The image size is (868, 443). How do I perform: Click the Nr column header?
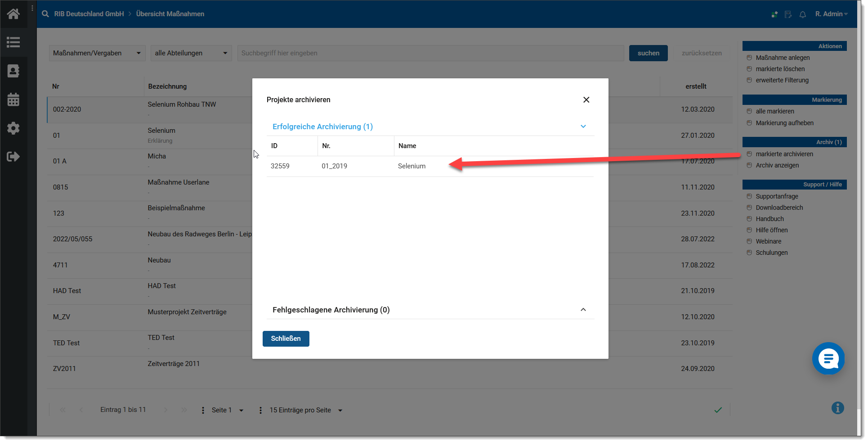point(56,86)
